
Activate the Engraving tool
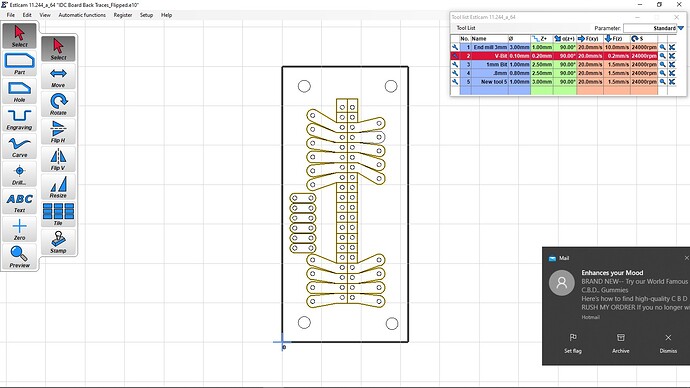[x=19, y=119]
